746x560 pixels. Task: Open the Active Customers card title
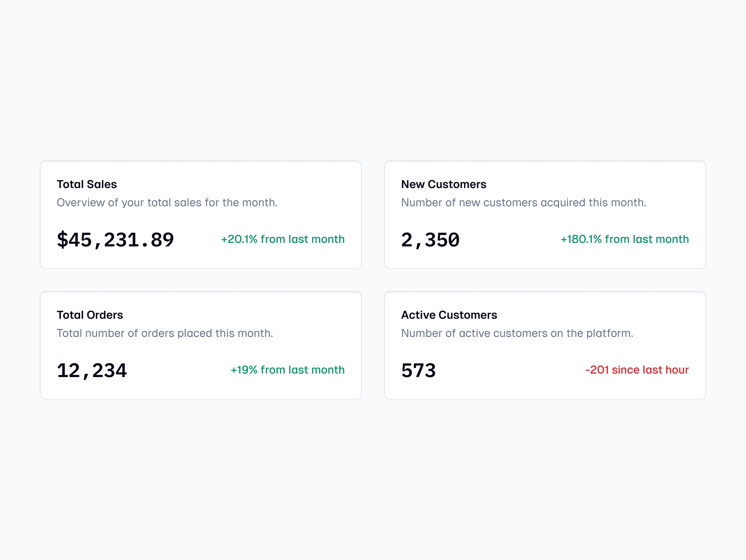point(449,315)
